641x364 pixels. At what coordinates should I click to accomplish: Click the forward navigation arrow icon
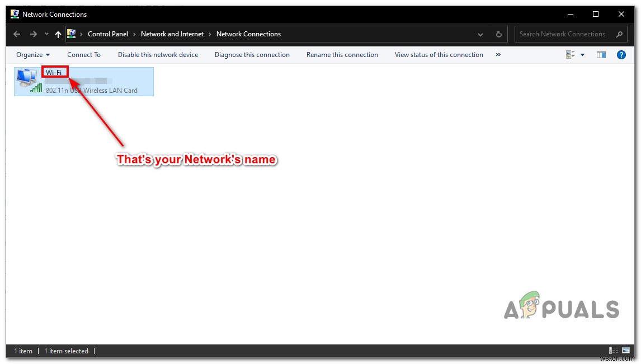(32, 34)
